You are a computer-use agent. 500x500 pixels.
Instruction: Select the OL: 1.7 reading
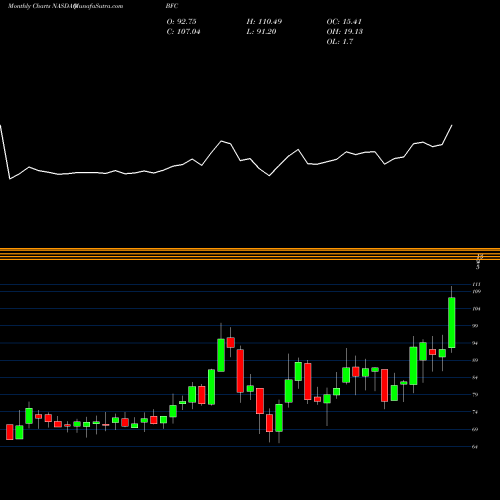[x=340, y=42]
